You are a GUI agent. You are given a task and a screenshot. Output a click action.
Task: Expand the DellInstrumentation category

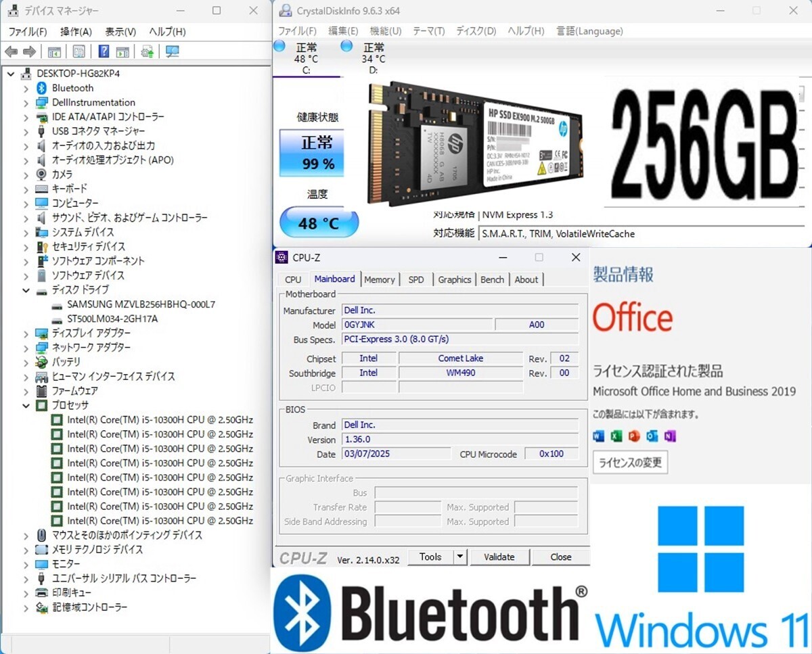click(x=26, y=103)
